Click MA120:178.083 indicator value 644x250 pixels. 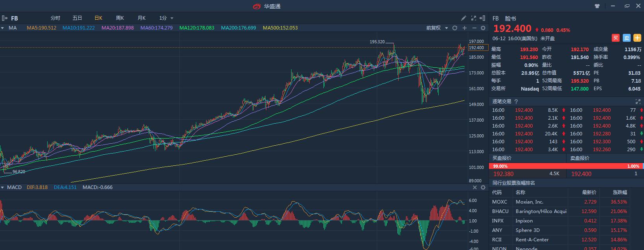[197, 28]
